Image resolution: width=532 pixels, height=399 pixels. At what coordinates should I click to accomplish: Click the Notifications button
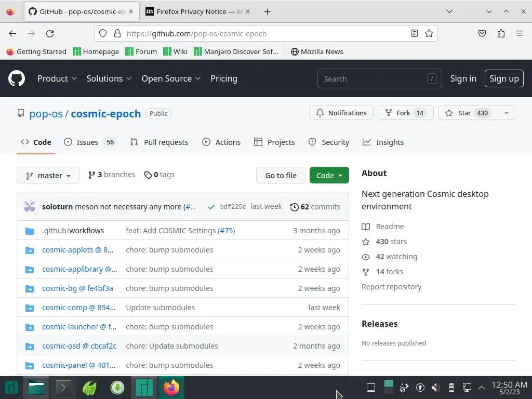[x=341, y=113]
